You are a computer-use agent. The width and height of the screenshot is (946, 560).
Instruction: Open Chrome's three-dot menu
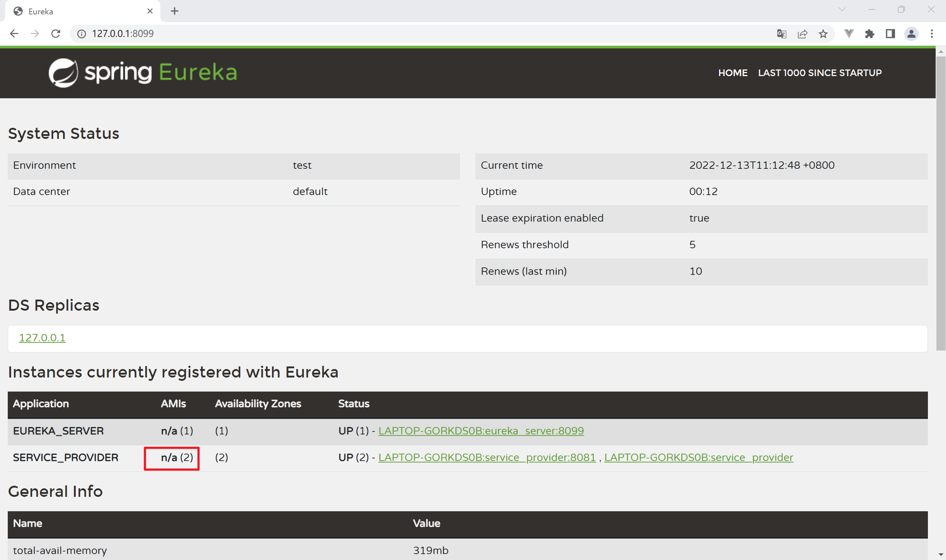932,34
